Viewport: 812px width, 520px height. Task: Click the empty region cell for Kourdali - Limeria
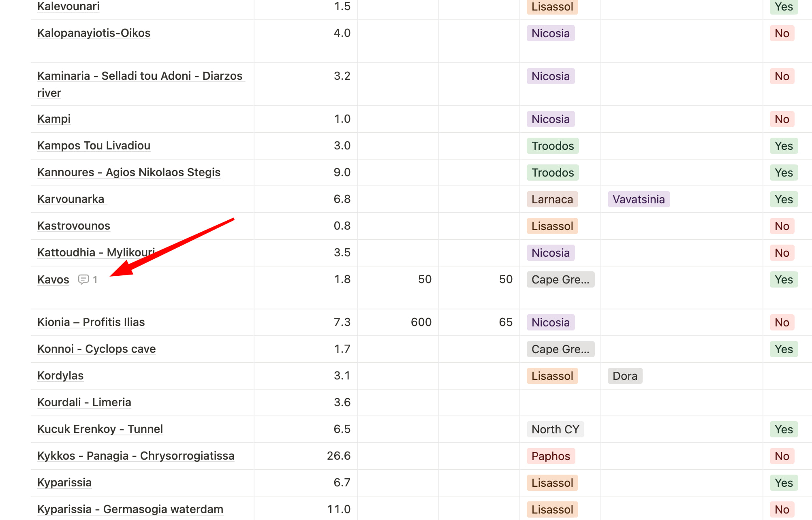[x=560, y=403]
